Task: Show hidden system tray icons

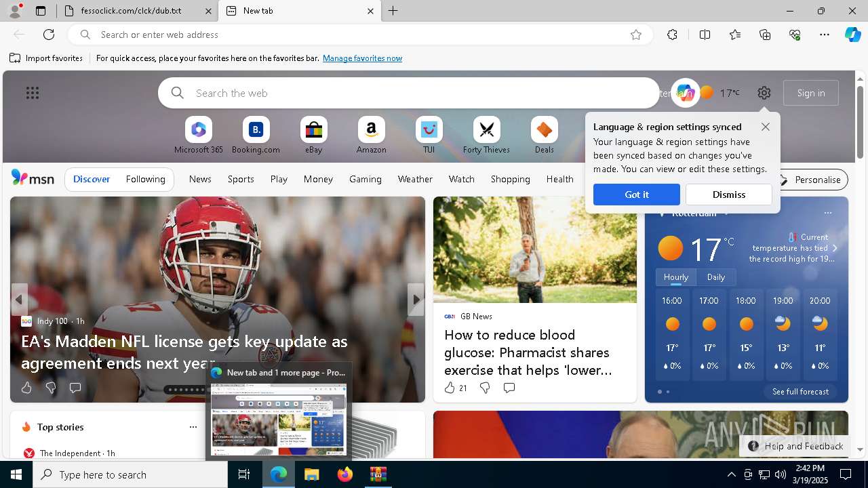Action: click(x=731, y=474)
